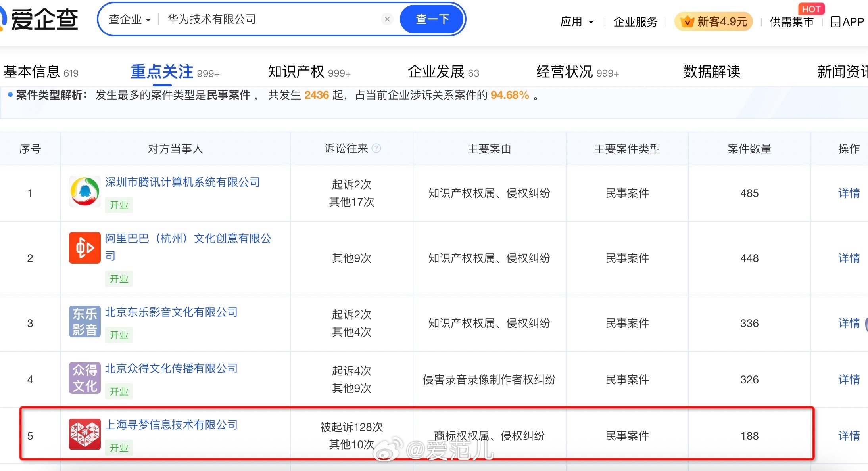Viewport: 868px width, 471px height.
Task: Click the red Pinduoduo company logo
Action: pos(84,434)
